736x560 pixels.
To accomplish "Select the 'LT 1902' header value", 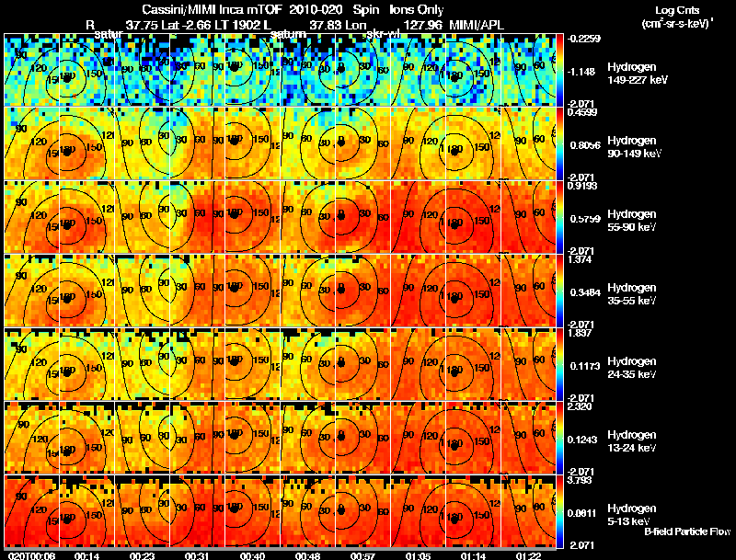I will [237, 25].
